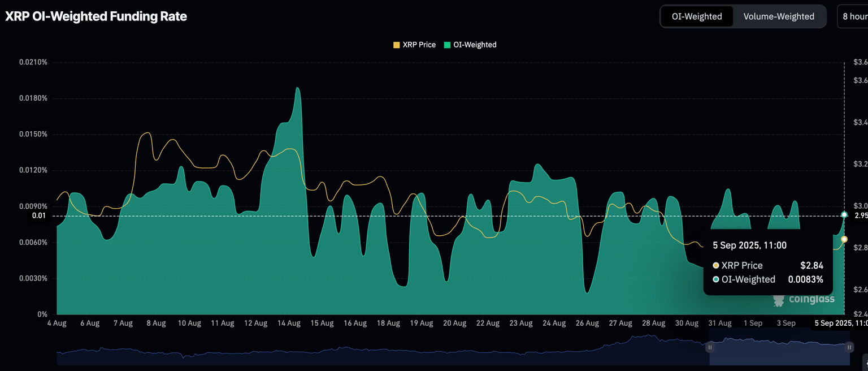Click the 14 Aug date on x-axis
Viewport: 868px width, 371px height.
click(289, 323)
